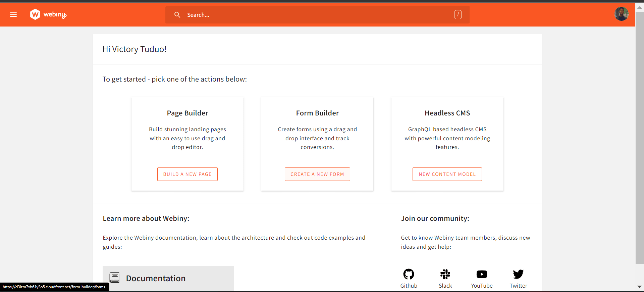Click the slash shortcut key icon

[x=458, y=14]
